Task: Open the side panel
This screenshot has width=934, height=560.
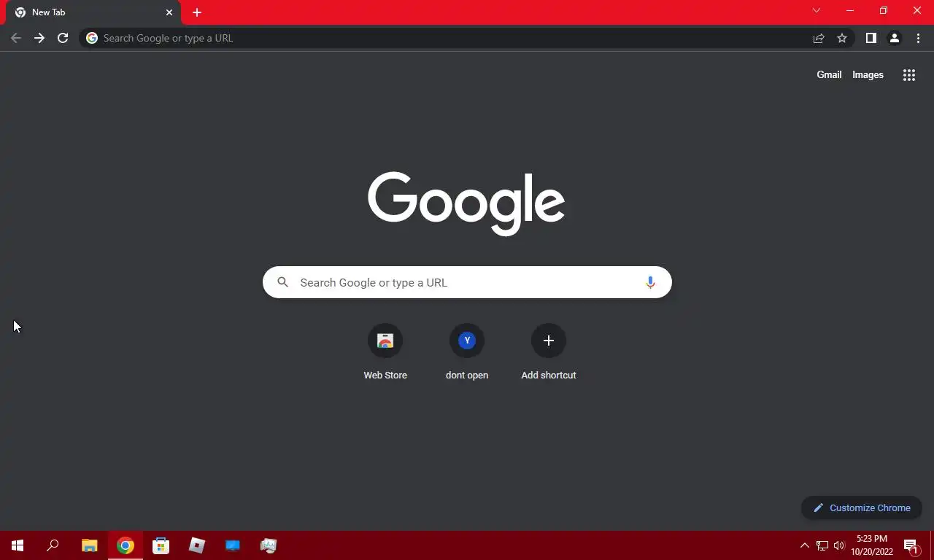Action: [871, 38]
